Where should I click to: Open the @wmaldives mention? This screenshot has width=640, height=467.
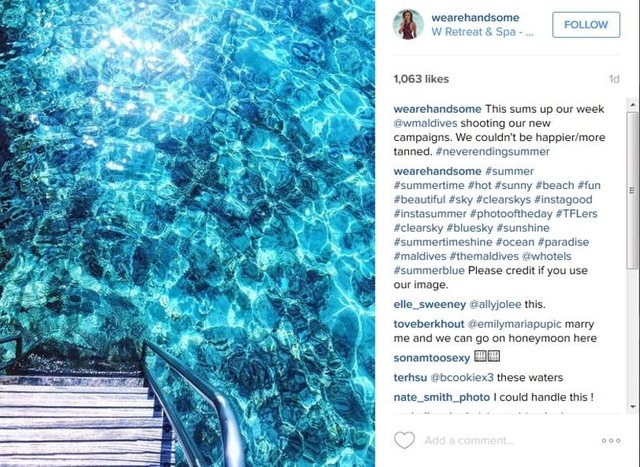pyautogui.click(x=425, y=123)
